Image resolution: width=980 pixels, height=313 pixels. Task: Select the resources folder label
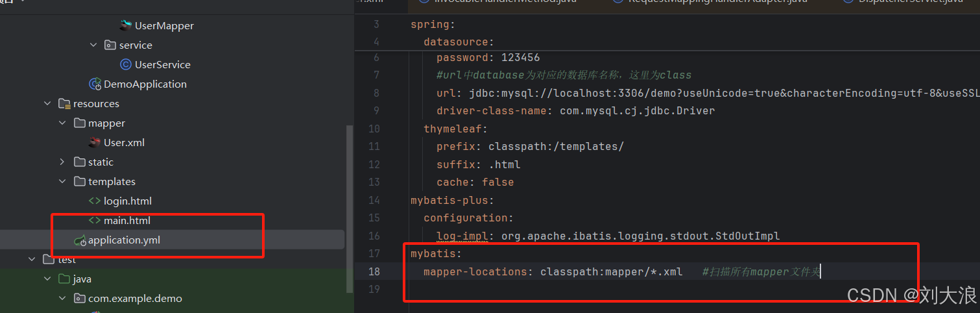click(96, 103)
